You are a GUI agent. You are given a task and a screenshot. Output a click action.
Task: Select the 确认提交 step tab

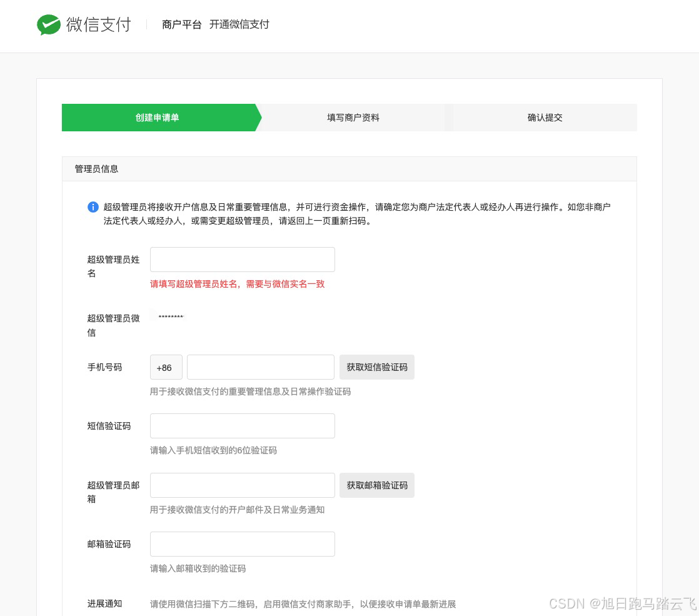point(545,118)
